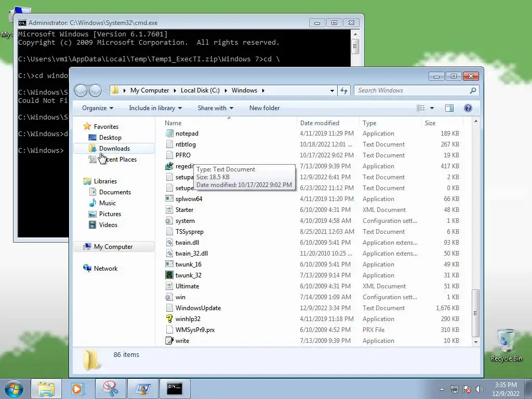
Task: Open the Snipping Tool taskbar icon
Action: point(110,389)
